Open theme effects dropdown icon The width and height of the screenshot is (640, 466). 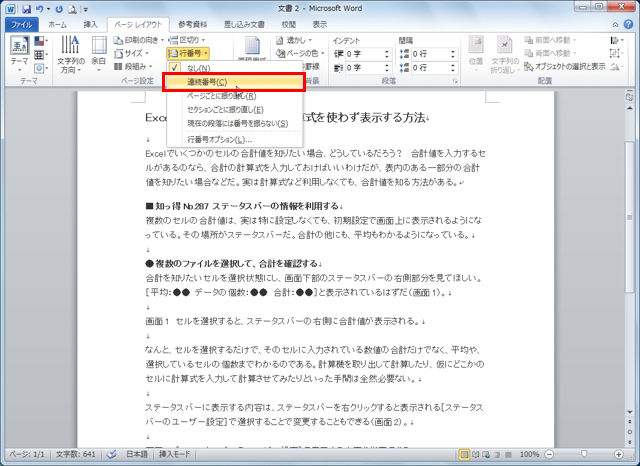point(40,68)
